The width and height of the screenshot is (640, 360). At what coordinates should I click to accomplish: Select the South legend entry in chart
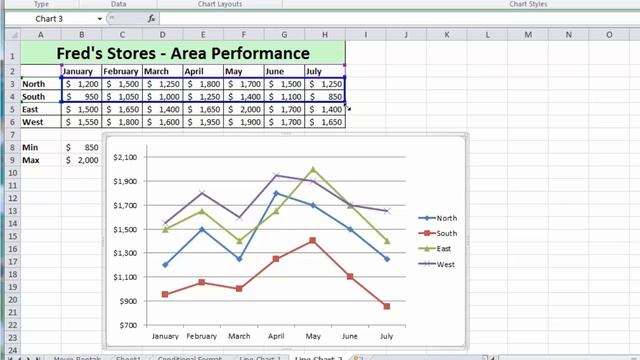pos(438,233)
